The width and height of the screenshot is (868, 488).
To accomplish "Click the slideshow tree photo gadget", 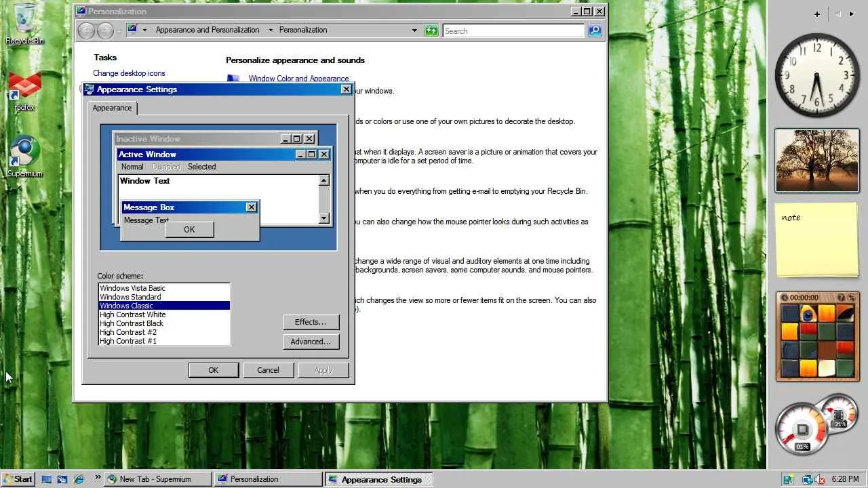I will (817, 161).
